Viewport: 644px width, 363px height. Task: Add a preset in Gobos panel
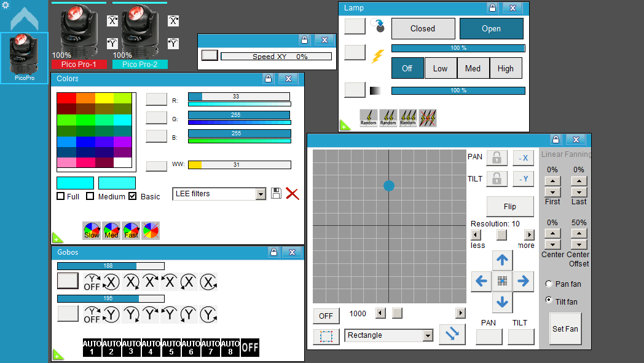point(58,354)
